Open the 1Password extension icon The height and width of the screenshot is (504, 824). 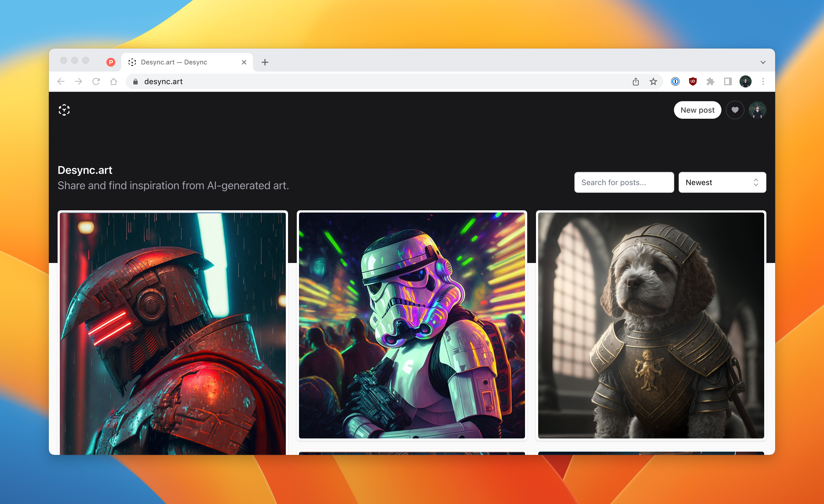pos(675,81)
